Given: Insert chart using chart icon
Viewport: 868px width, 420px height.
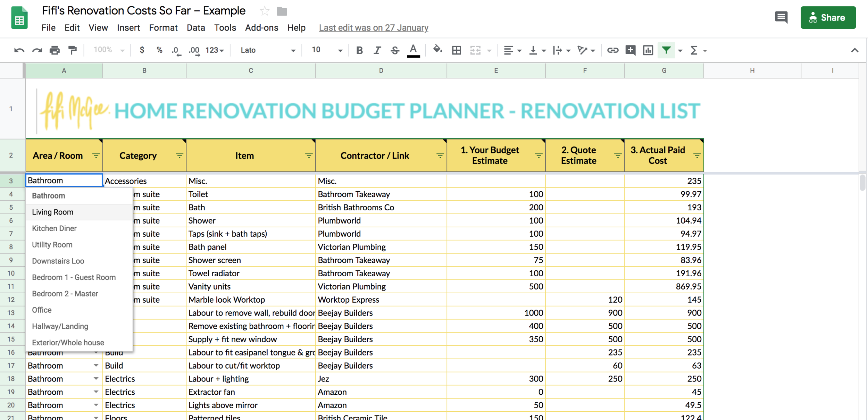Looking at the screenshot, I should 648,50.
